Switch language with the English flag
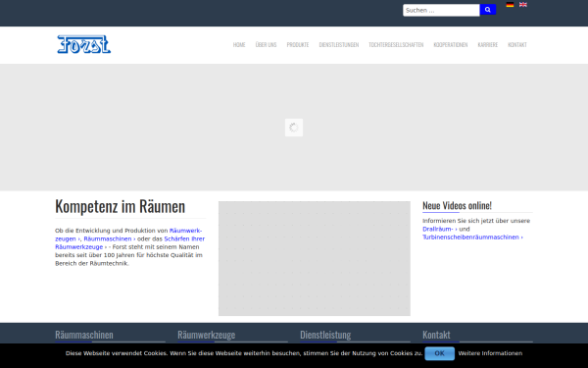This screenshot has width=588, height=368. pos(522,5)
